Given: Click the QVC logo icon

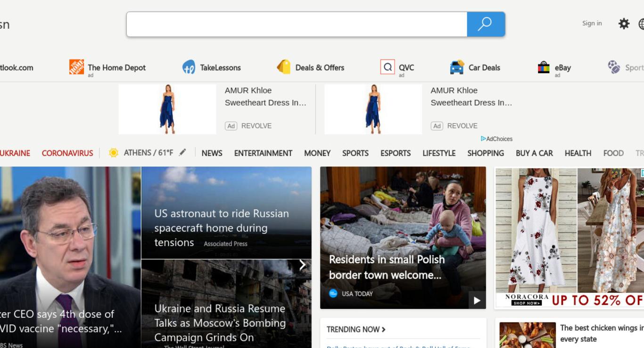Looking at the screenshot, I should (388, 67).
